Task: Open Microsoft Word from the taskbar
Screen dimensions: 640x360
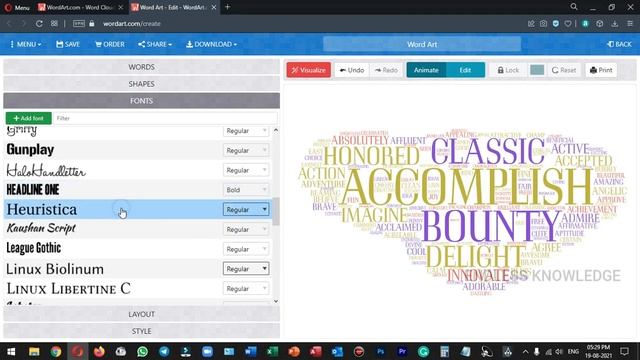Action: click(x=251, y=351)
